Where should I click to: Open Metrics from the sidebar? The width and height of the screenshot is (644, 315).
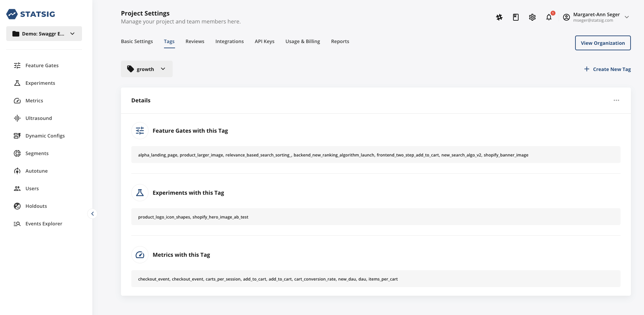pos(18,101)
